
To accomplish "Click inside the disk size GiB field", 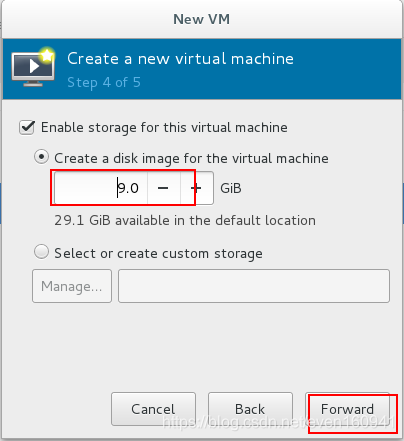I will pyautogui.click(x=101, y=188).
